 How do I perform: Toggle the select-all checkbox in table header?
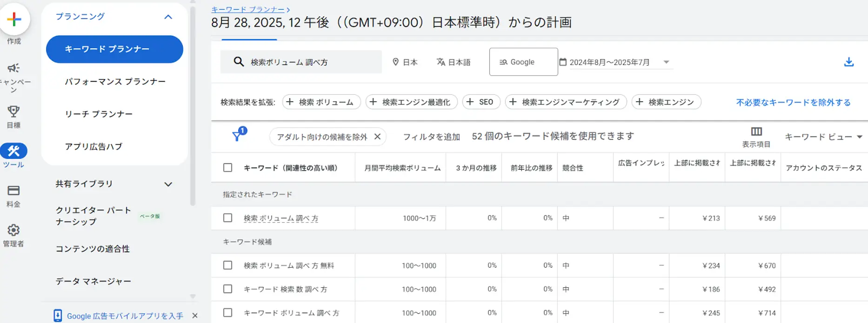tap(227, 168)
